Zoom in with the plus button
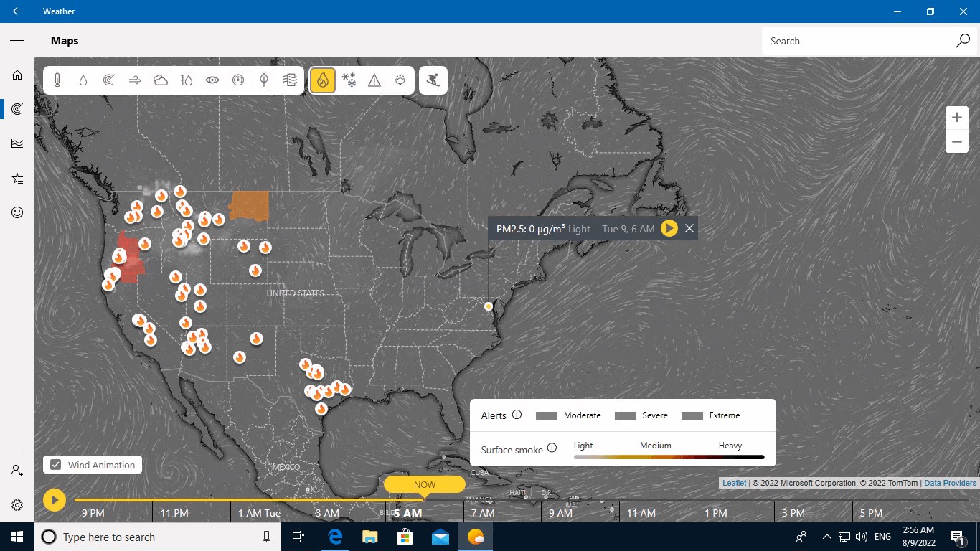The width and height of the screenshot is (980, 551). click(957, 117)
